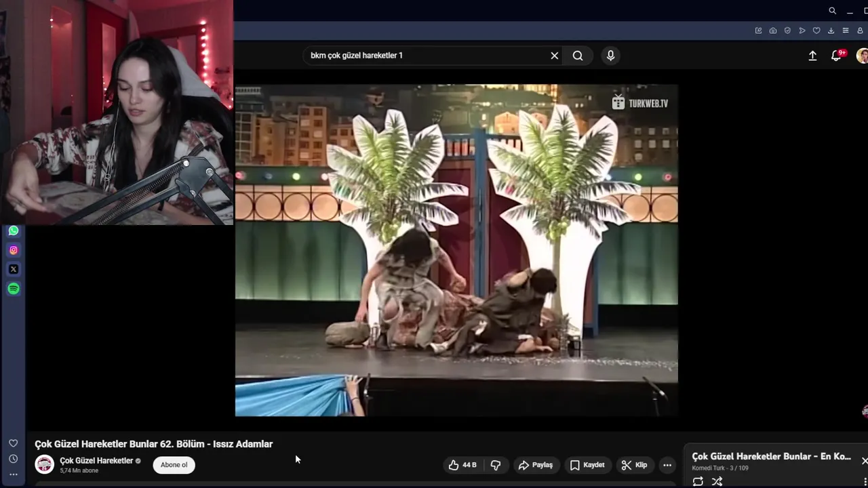Open WhatsApp in the browser sidebar
This screenshot has width=868, height=488.
pos(14,230)
